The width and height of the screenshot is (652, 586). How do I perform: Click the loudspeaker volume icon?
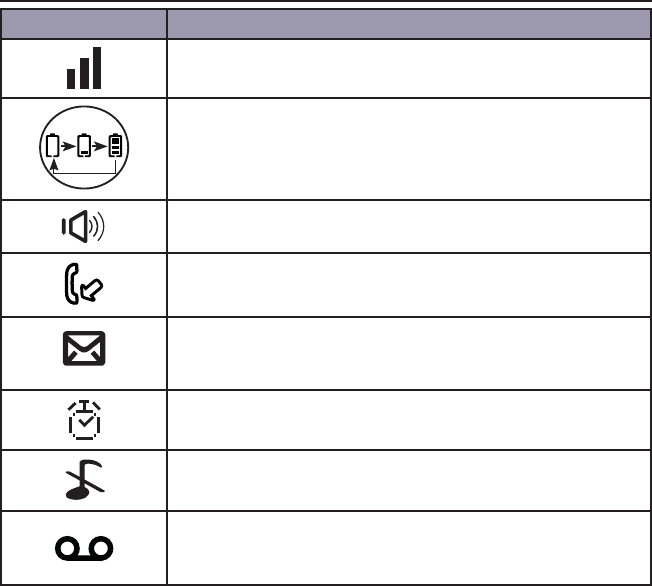83,227
